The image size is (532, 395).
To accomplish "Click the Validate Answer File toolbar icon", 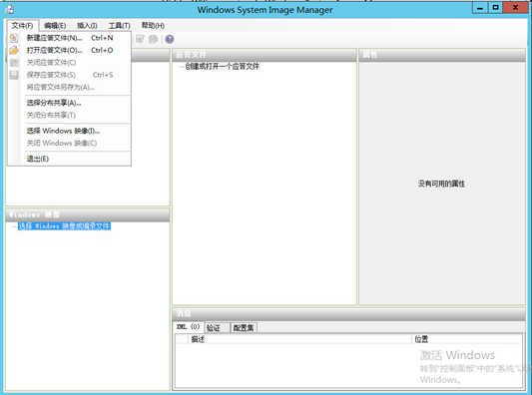I will tap(140, 39).
